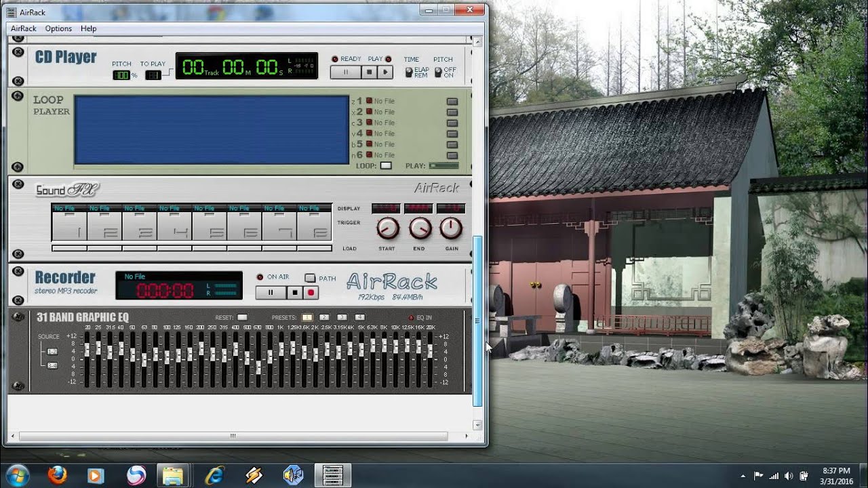Pause the Recorder
The image size is (868, 488).
(x=270, y=293)
